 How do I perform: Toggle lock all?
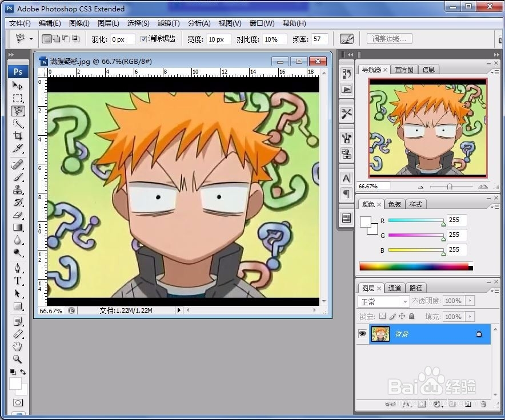click(412, 316)
